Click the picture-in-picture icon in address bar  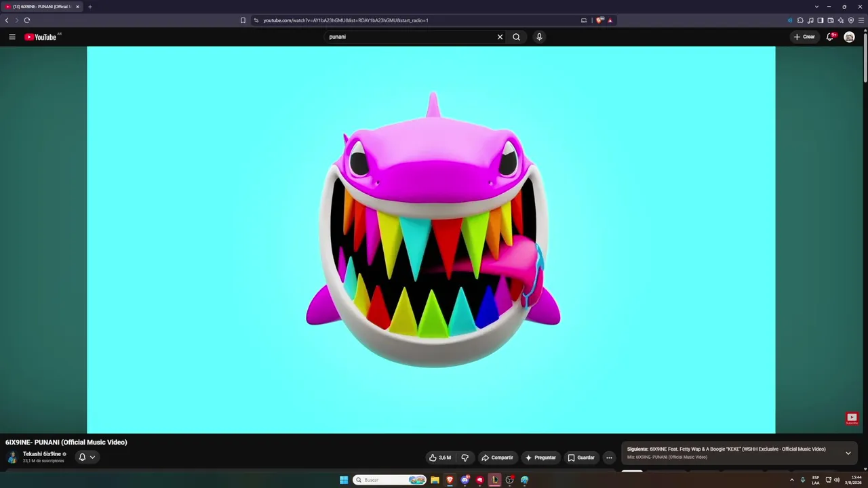point(584,20)
